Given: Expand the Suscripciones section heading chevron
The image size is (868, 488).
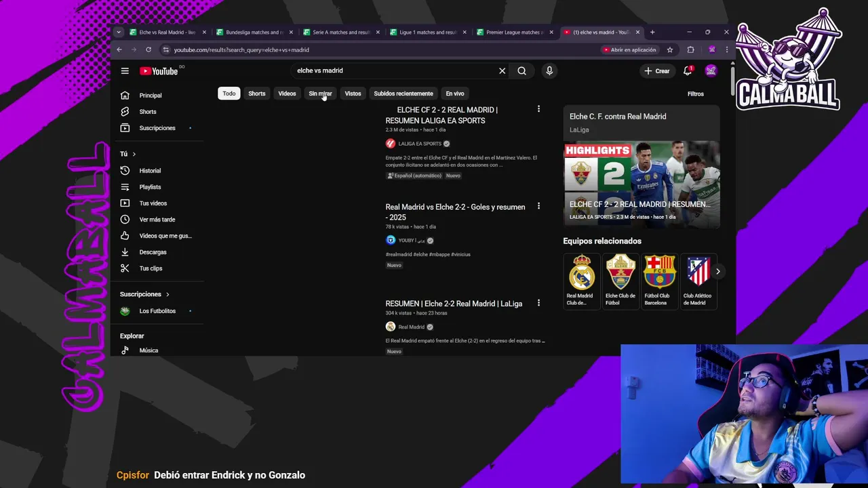Looking at the screenshot, I should point(167,294).
